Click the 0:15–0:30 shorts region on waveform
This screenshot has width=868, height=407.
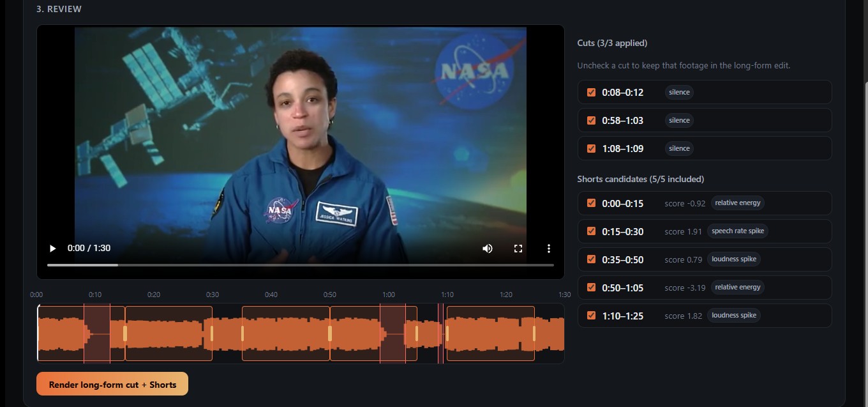[168, 334]
